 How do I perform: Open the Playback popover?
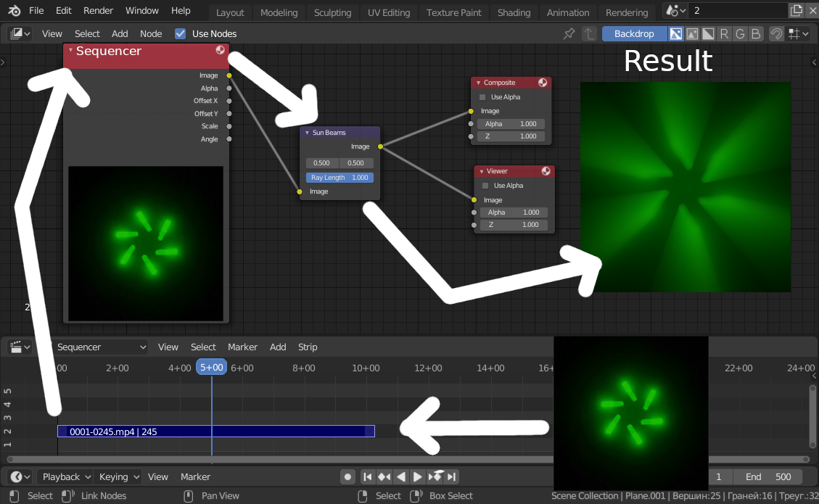pyautogui.click(x=66, y=477)
